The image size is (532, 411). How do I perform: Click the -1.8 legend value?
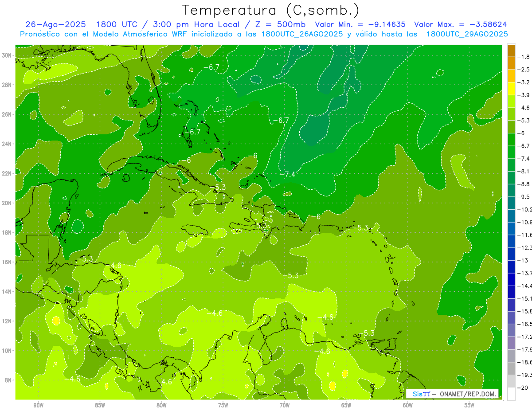coord(524,57)
